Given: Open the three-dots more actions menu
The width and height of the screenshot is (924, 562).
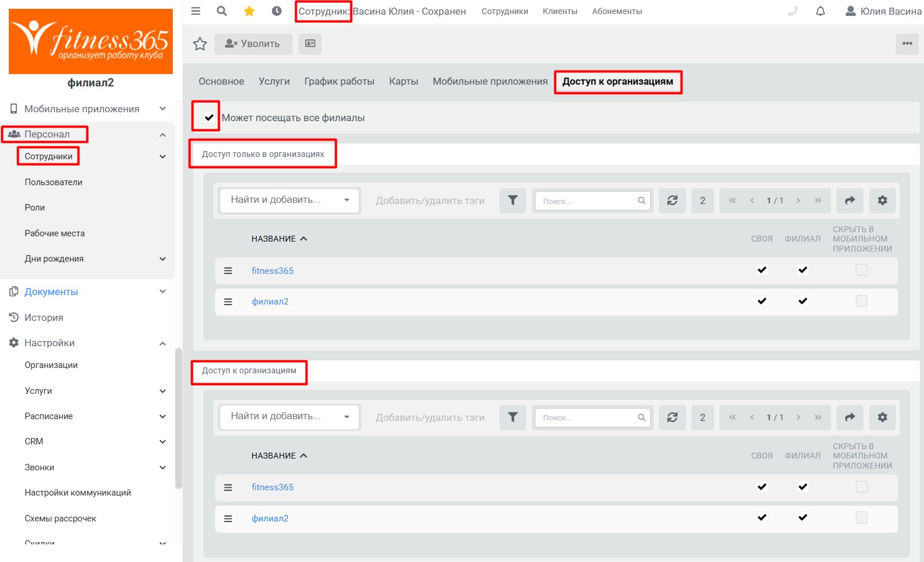Looking at the screenshot, I should click(x=907, y=44).
